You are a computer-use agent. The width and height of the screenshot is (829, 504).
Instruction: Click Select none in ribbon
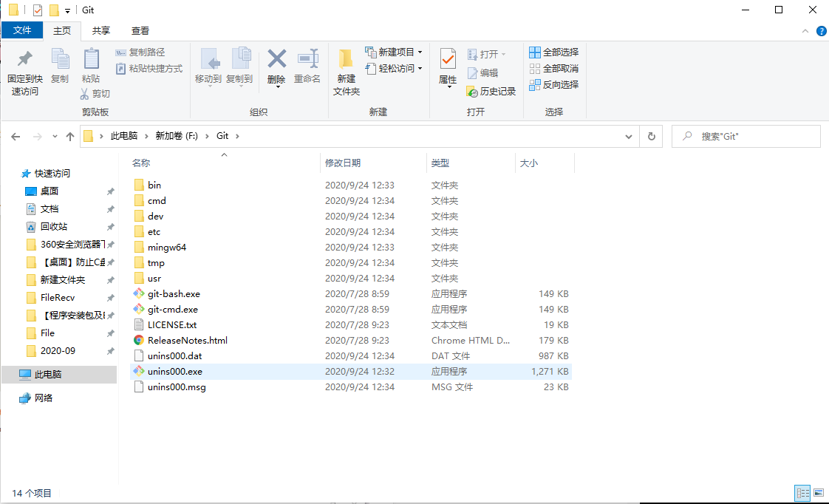tap(554, 69)
